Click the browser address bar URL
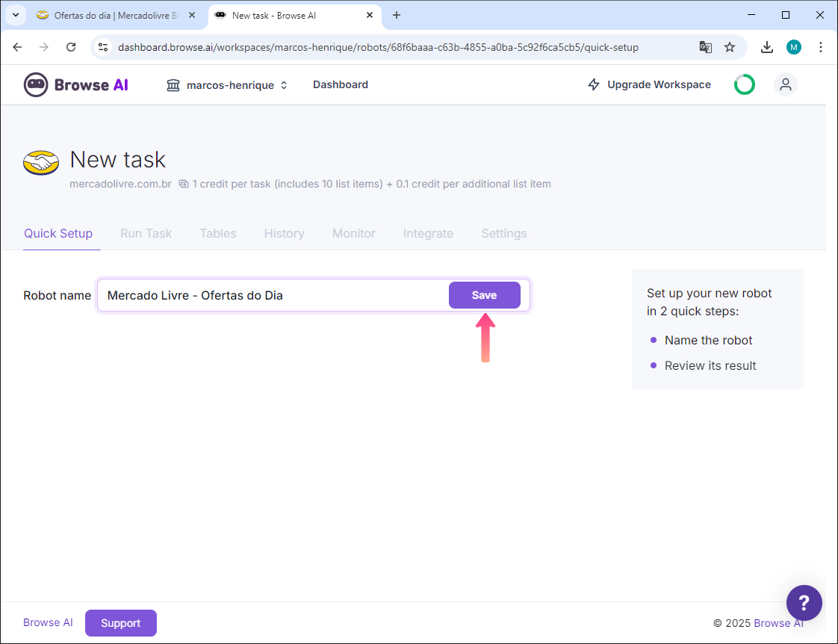The height and width of the screenshot is (644, 838). [x=379, y=47]
